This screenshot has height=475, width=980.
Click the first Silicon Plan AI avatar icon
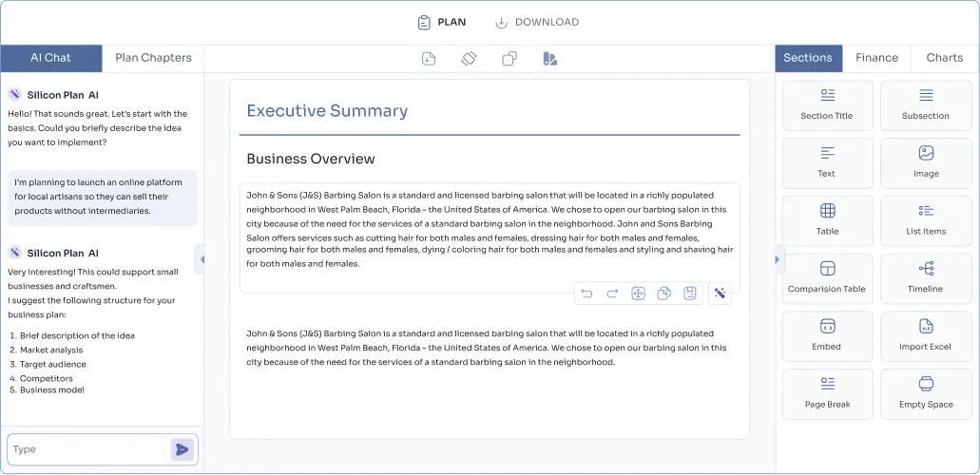point(15,94)
